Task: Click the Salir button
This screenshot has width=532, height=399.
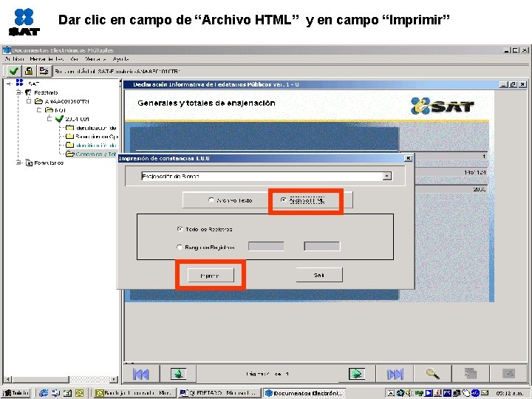Action: click(319, 275)
